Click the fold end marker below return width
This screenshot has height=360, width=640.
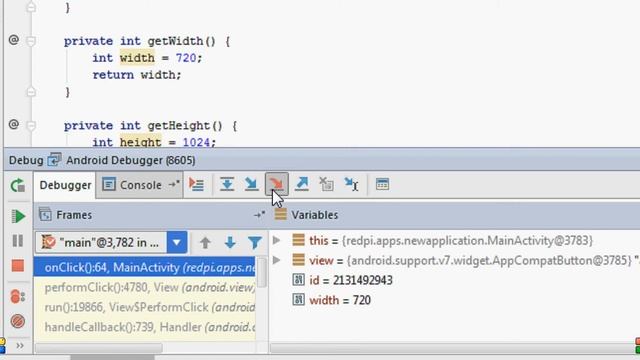(x=31, y=92)
